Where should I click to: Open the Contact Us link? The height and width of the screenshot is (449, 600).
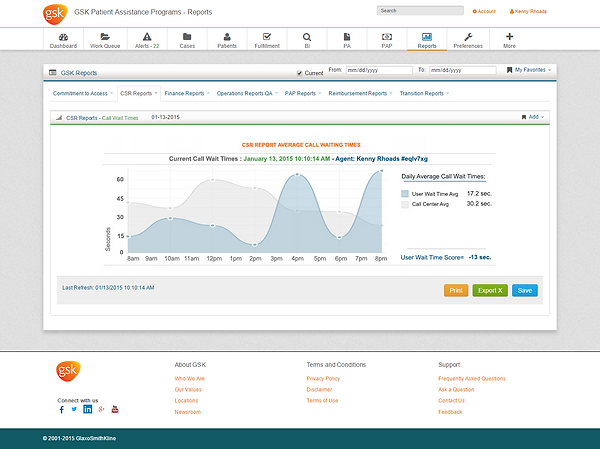coord(452,401)
